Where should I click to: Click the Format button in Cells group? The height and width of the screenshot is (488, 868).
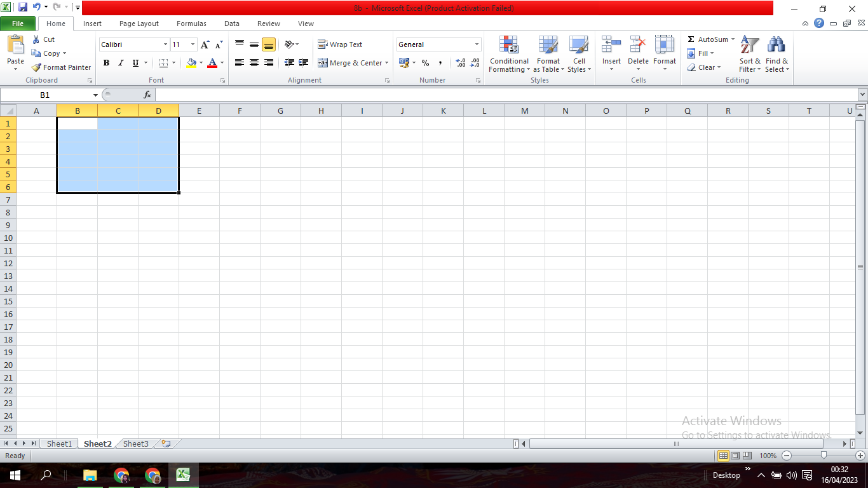tap(665, 53)
